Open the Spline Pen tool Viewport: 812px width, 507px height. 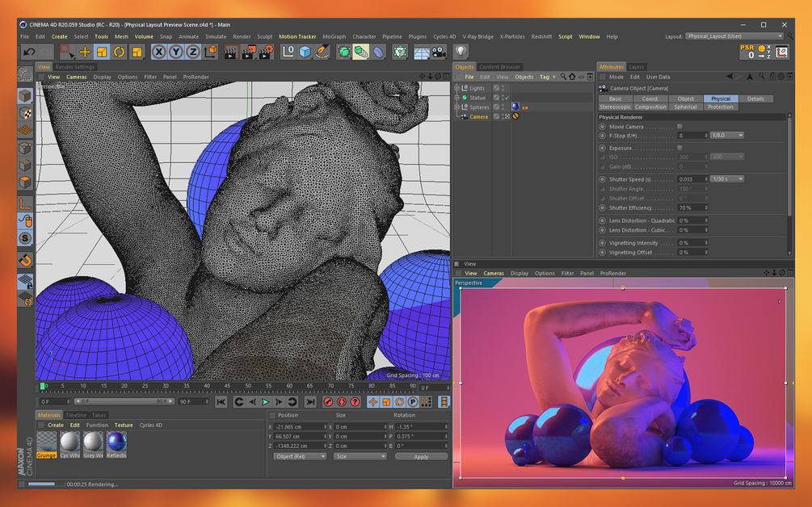(x=322, y=52)
